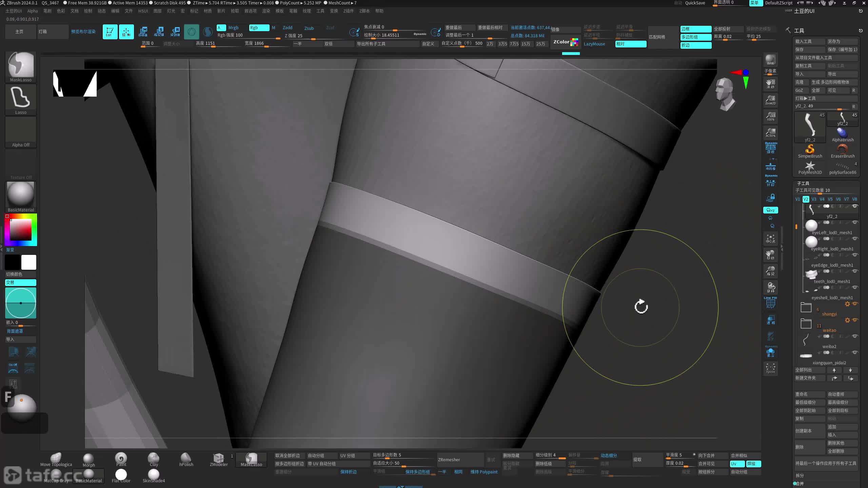The height and width of the screenshot is (488, 868).
Task: Expand the waitao subtool folder
Action: click(806, 324)
